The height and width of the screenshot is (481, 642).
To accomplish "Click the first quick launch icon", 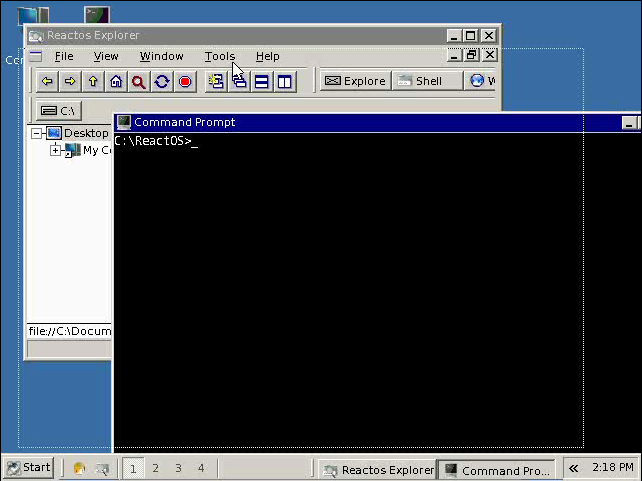I will click(79, 468).
